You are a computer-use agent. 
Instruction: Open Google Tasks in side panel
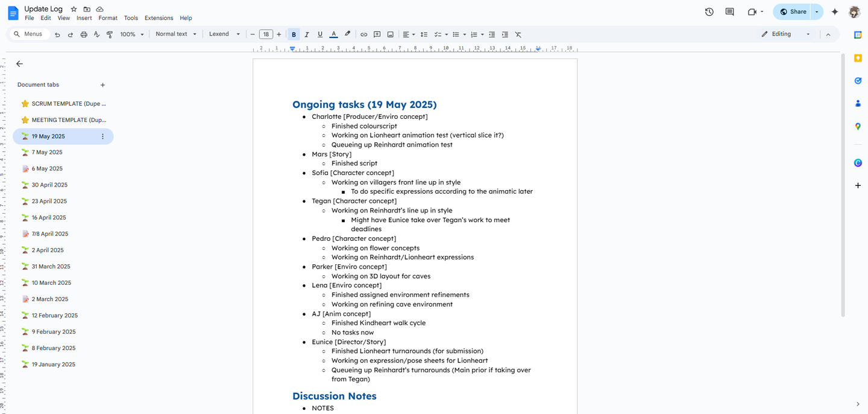point(858,81)
